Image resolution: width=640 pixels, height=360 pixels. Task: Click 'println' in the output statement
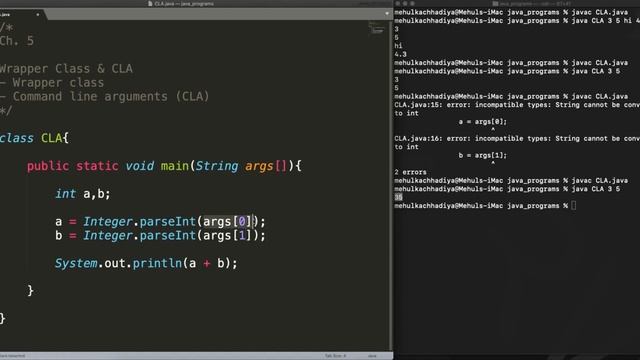pyautogui.click(x=157, y=263)
